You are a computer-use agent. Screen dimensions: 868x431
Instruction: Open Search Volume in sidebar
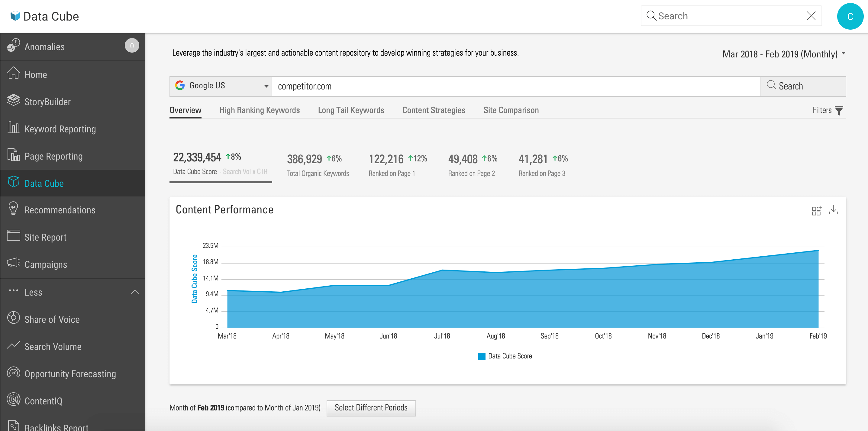coord(73,346)
